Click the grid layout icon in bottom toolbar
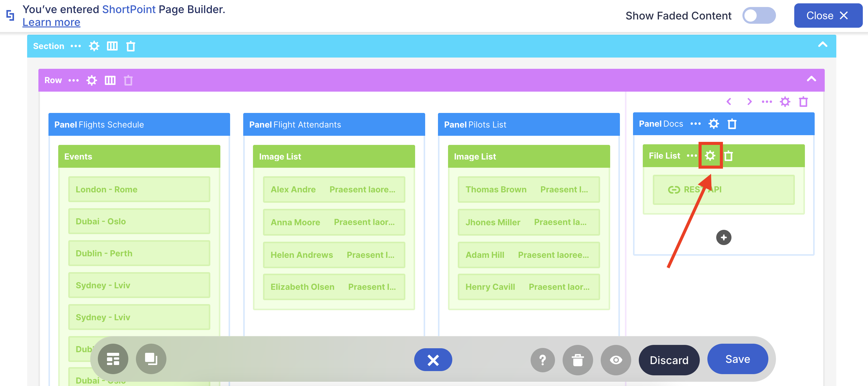 (x=113, y=359)
